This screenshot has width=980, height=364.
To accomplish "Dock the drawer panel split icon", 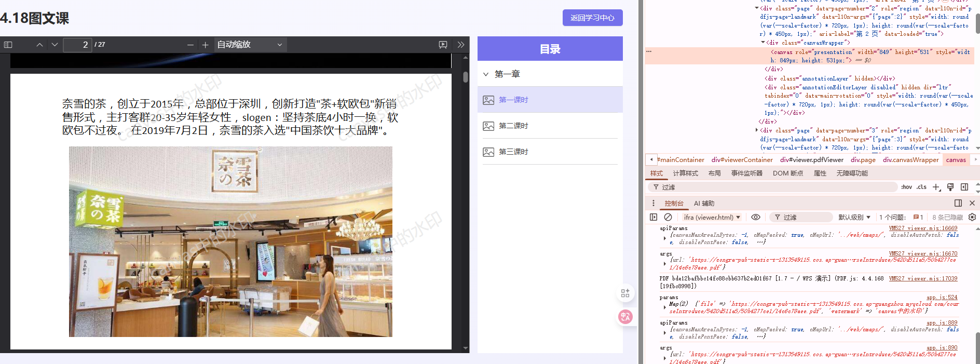I will click(x=958, y=203).
